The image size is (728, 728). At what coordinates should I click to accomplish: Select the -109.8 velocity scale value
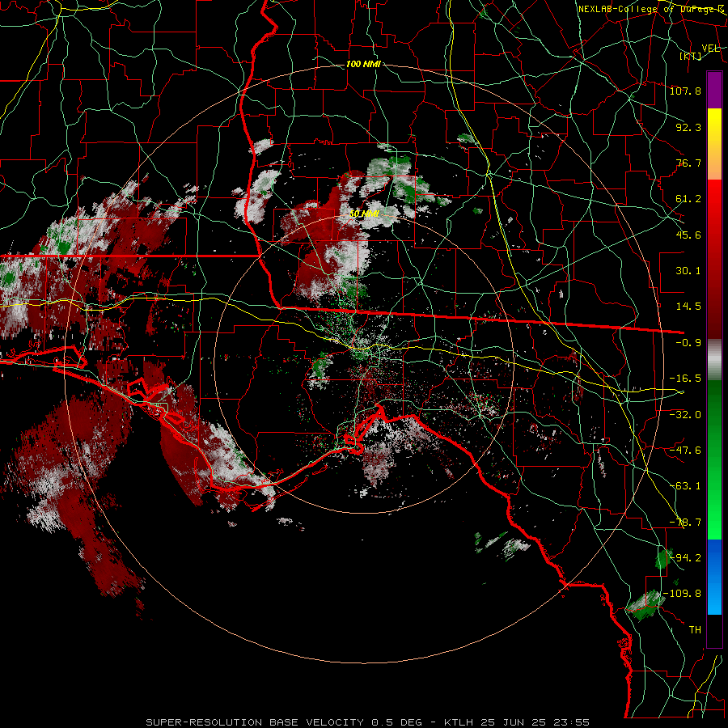pyautogui.click(x=683, y=594)
